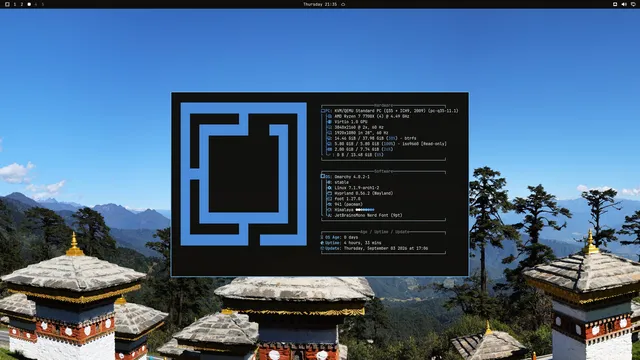
Task: Click the GPU icon beside Virtio 1.0
Action: pyautogui.click(x=329, y=122)
